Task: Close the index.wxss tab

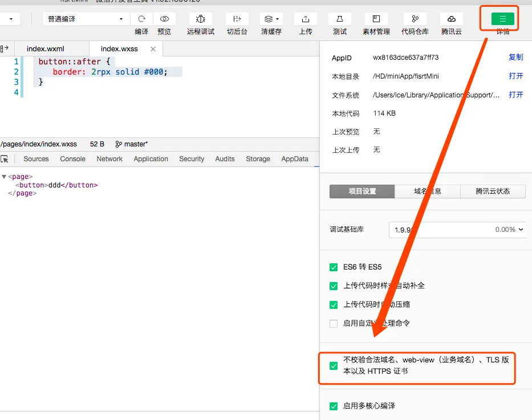Action: [x=153, y=49]
